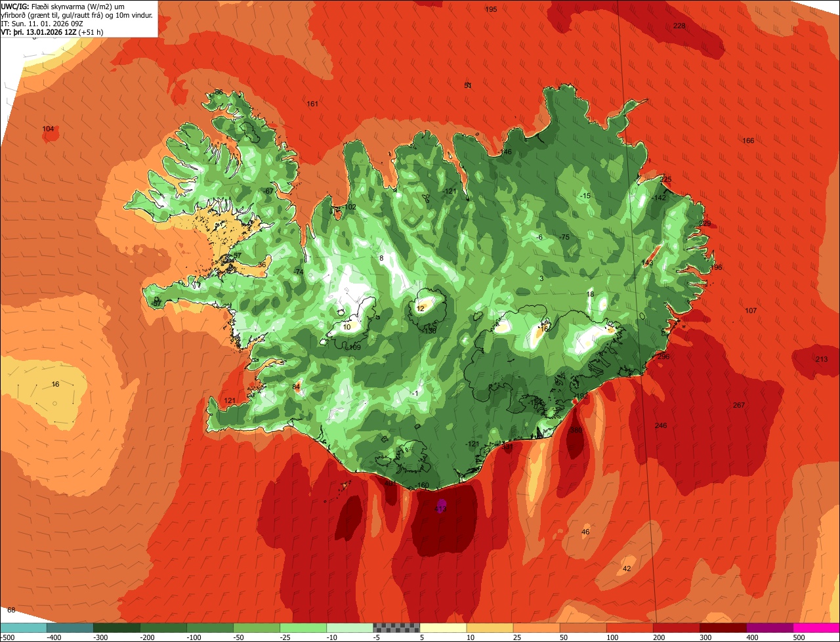Click the map value '-160' on the southern shore
The height and width of the screenshot is (642, 840).
pos(423,486)
